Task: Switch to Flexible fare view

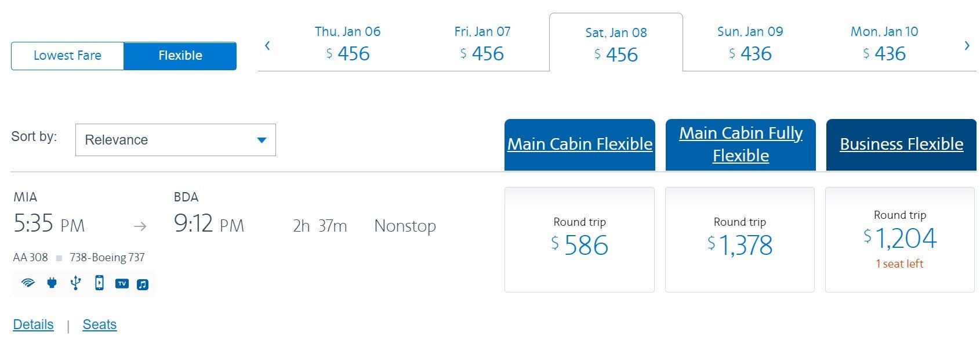Action: pos(180,56)
